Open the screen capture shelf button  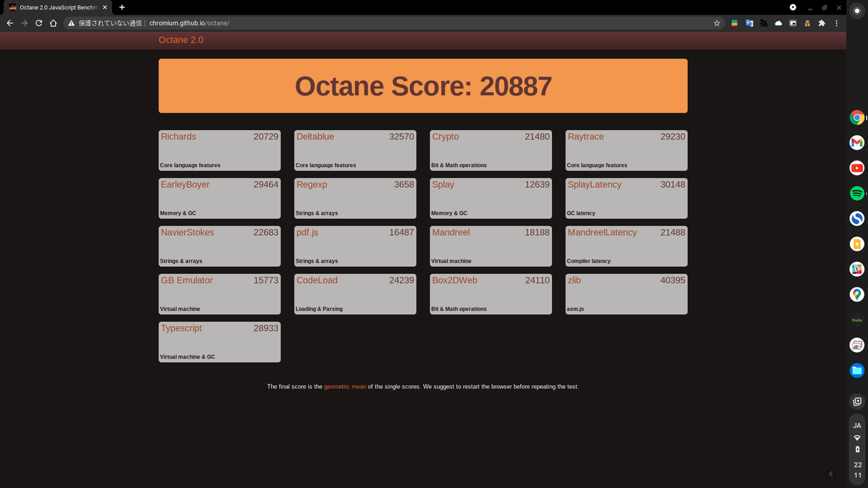tap(857, 401)
